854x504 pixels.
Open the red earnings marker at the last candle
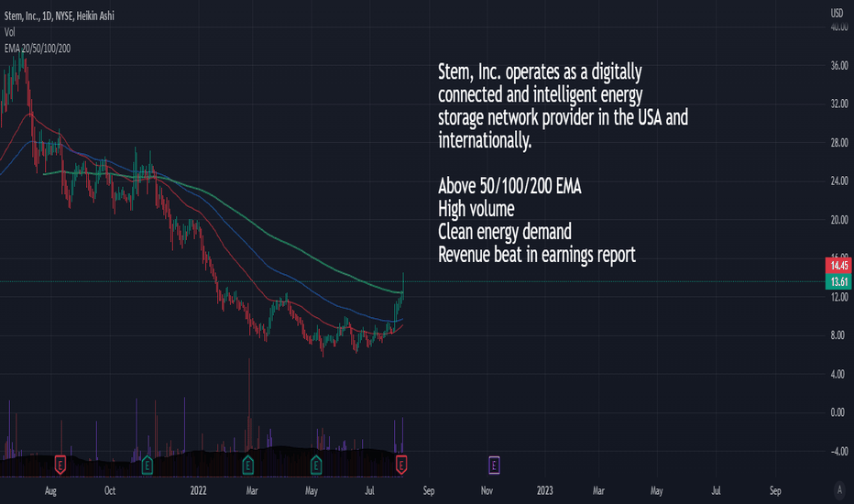coord(401,465)
